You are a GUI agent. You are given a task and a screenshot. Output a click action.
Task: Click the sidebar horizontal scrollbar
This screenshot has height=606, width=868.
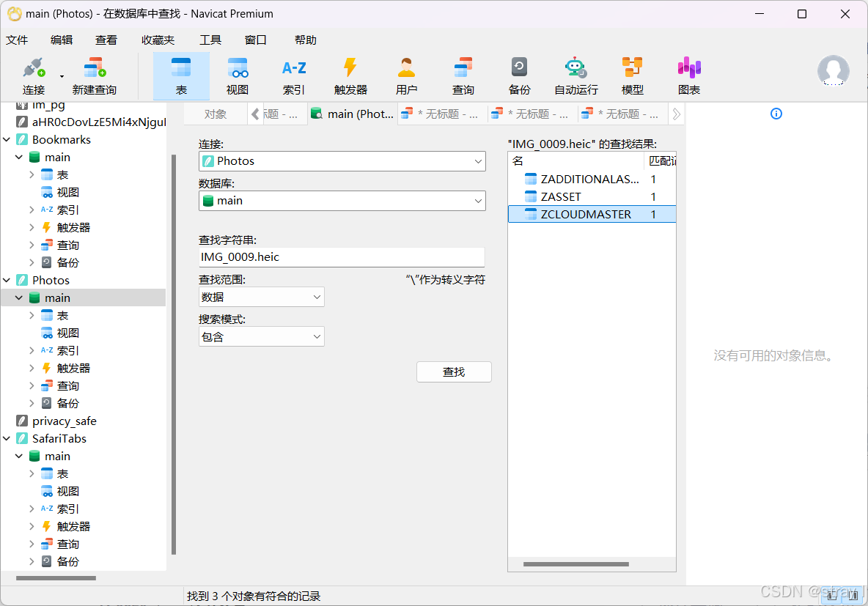click(x=56, y=577)
